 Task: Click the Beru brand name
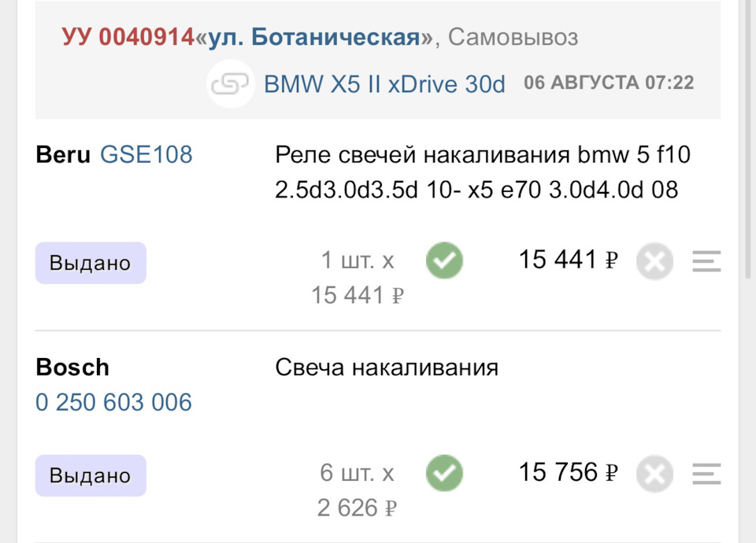(63, 155)
